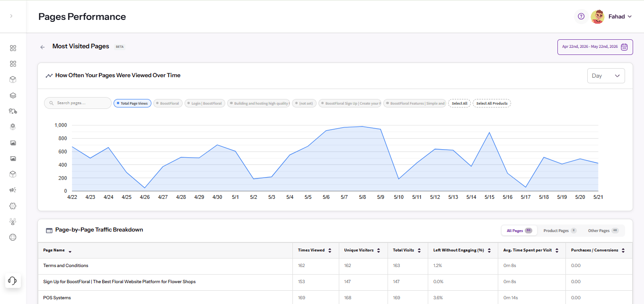Sort by Purchases / Conversions arrows
644x304 pixels.
pos(623,250)
